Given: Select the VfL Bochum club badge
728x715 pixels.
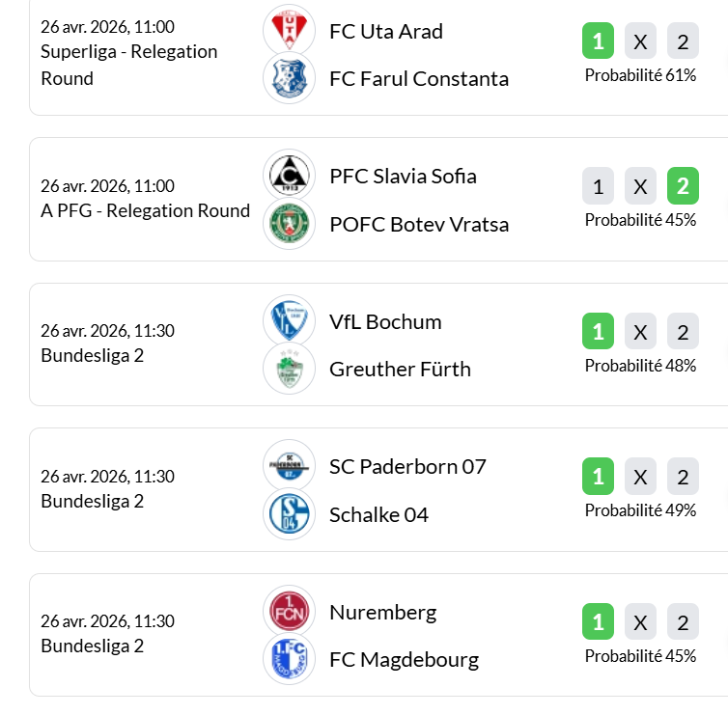Looking at the screenshot, I should (289, 320).
